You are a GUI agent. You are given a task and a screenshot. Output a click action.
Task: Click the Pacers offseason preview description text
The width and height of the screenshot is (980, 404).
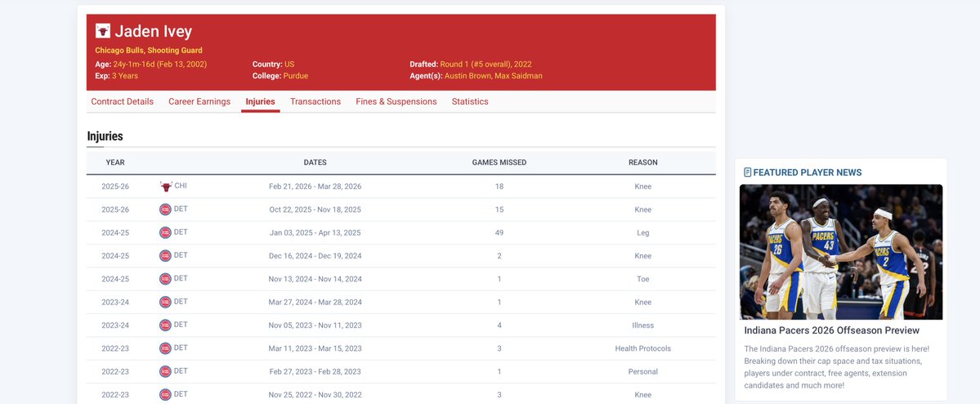838,367
